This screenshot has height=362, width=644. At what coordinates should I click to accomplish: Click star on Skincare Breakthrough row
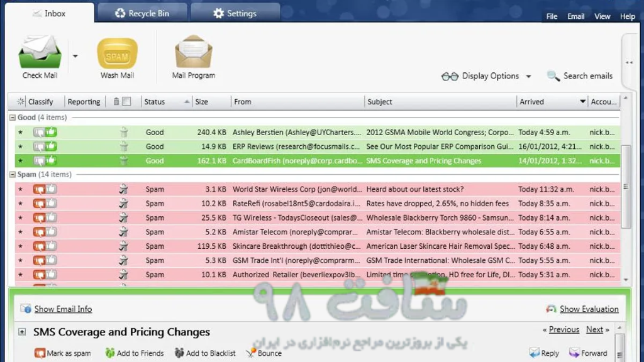click(21, 246)
